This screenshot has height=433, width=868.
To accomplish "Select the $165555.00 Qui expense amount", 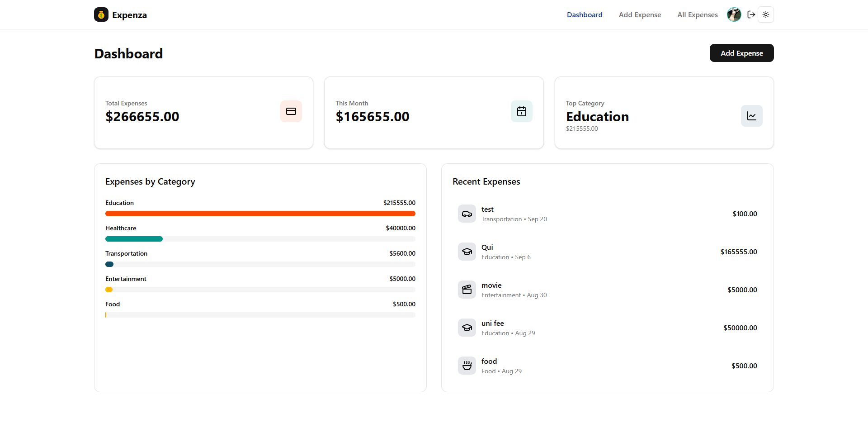I will [739, 252].
